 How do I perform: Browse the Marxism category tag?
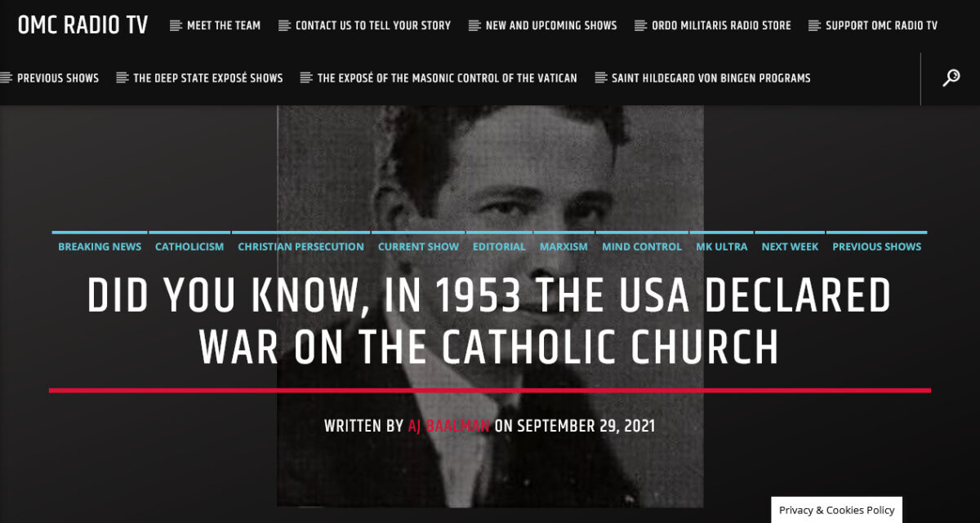pos(563,246)
